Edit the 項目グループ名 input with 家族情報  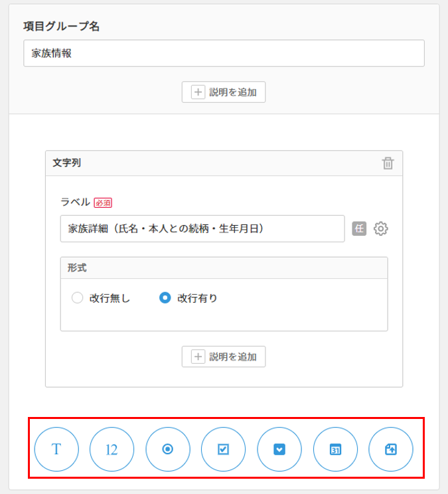click(x=224, y=53)
